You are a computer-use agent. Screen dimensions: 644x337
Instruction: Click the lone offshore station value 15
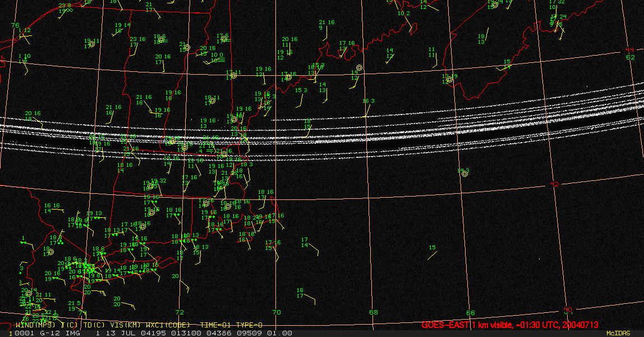(x=432, y=247)
